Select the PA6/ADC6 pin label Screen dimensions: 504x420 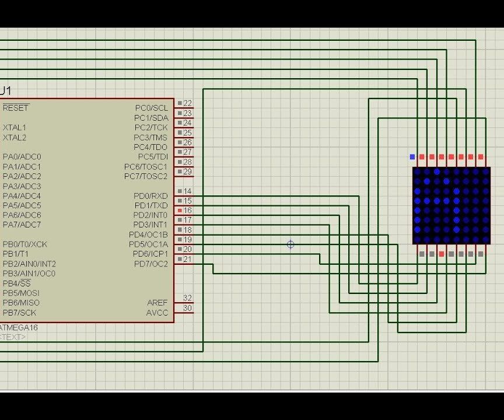(x=22, y=215)
